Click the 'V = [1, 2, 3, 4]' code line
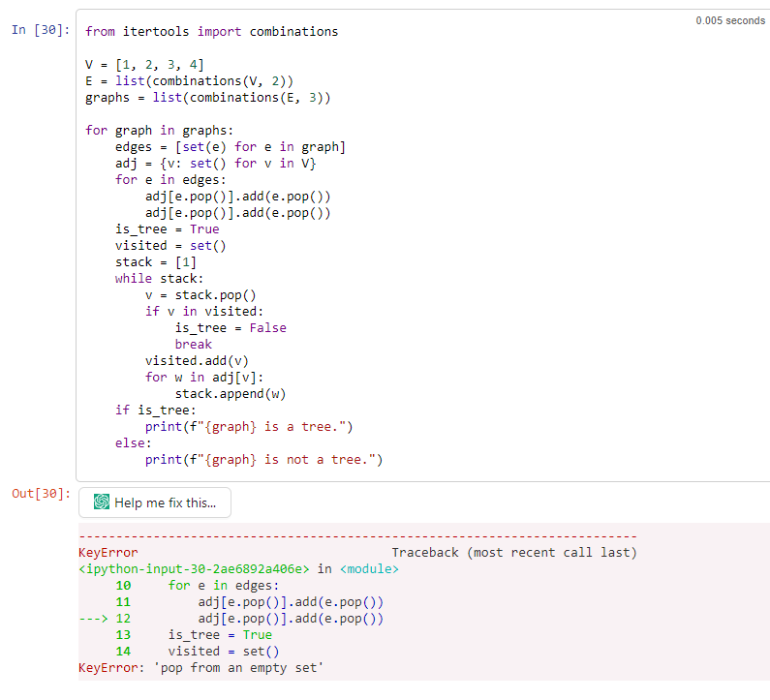The image size is (770, 700). 144,64
